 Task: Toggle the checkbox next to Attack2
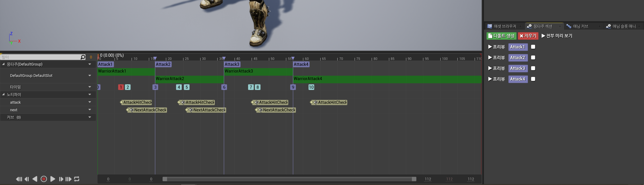pyautogui.click(x=533, y=58)
